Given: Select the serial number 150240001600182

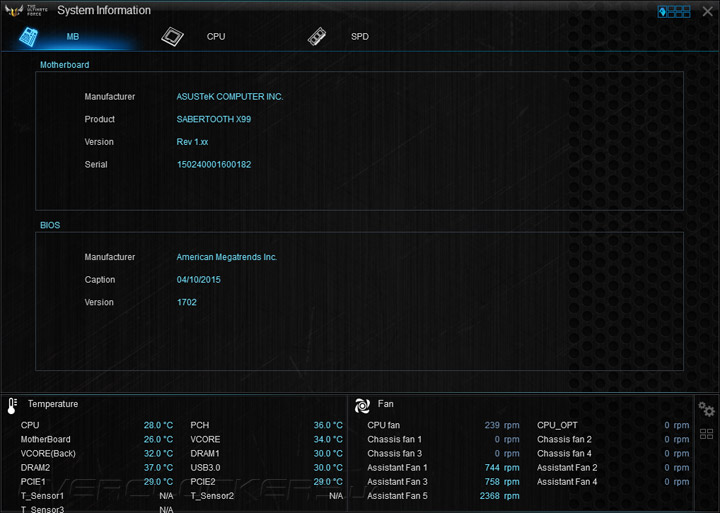Looking at the screenshot, I should coord(214,164).
